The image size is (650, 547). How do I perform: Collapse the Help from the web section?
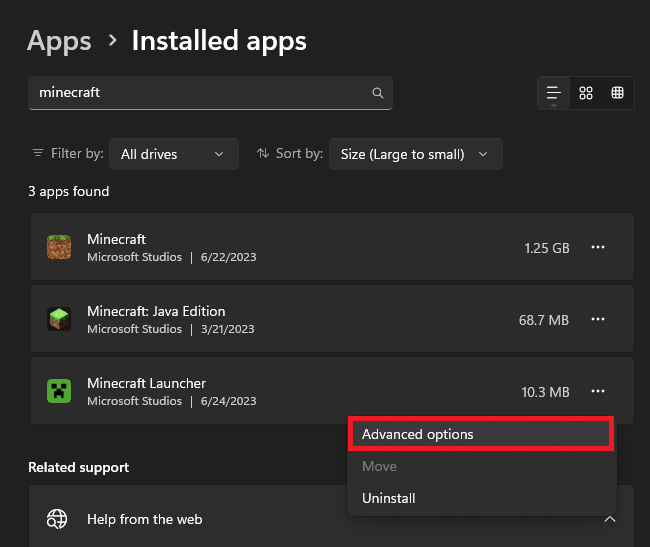click(x=610, y=519)
